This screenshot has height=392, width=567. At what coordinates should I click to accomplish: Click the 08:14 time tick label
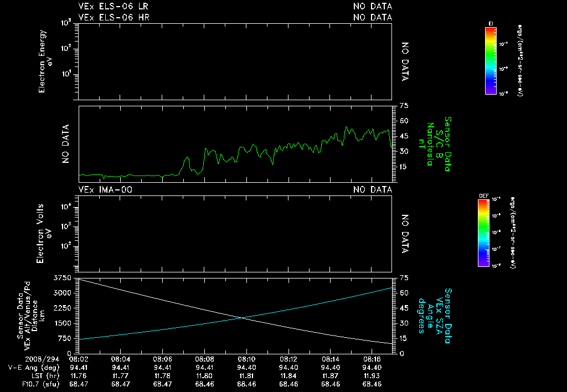click(x=330, y=359)
